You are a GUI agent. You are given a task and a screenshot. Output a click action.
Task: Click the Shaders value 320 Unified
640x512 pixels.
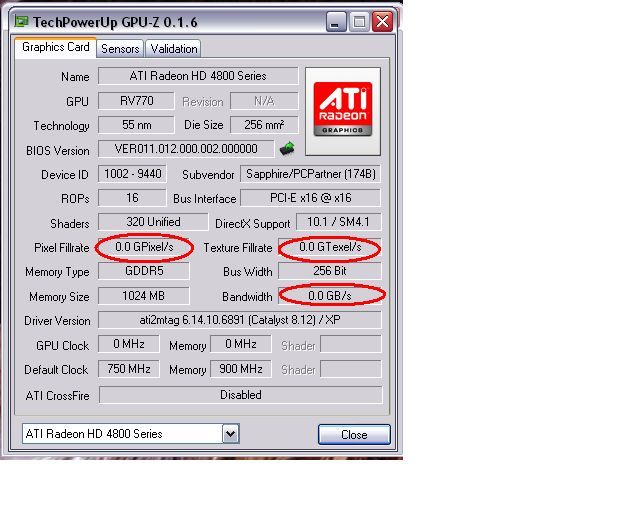[153, 222]
